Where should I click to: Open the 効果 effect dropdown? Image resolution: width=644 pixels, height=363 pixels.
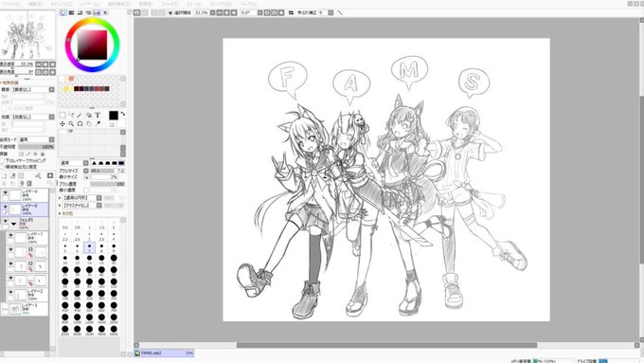tap(52, 117)
